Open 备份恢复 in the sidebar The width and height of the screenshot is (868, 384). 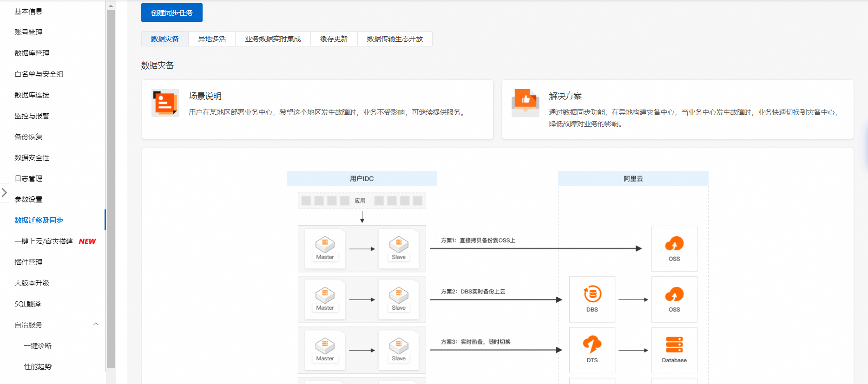[x=28, y=137]
